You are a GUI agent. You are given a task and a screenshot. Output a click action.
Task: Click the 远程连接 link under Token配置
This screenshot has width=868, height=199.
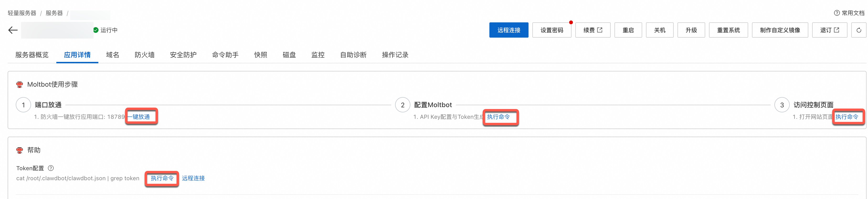point(193,179)
